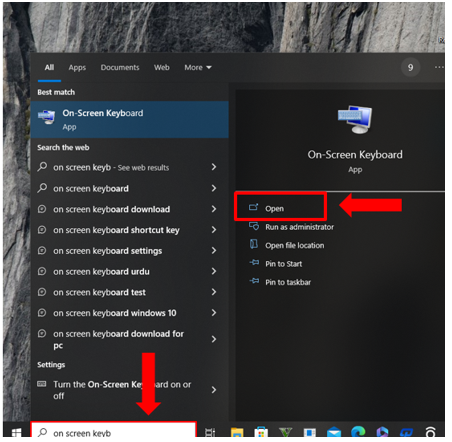Screen dimensions: 452x442
Task: Click magnifier icon beside 'on screen keyboard'
Action: [42, 188]
